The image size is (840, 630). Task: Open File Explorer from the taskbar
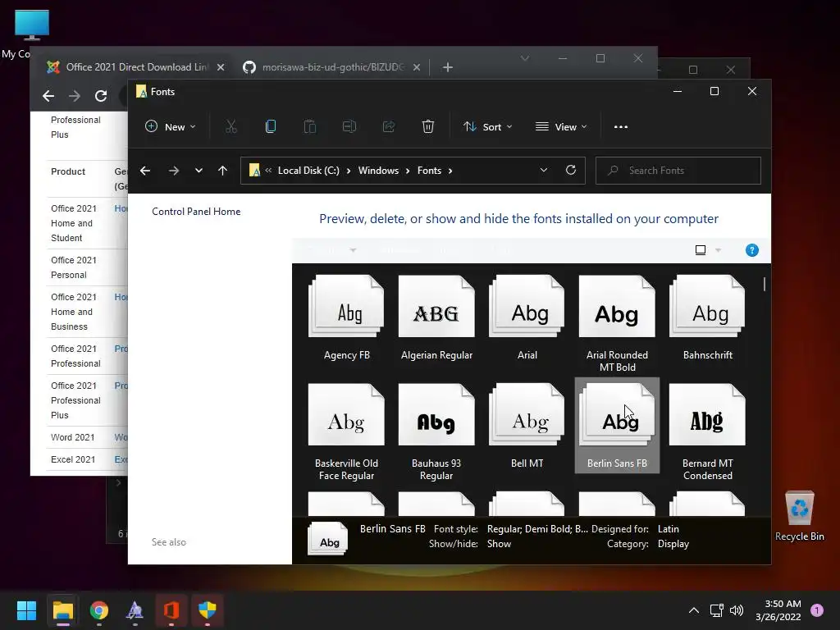coord(62,610)
